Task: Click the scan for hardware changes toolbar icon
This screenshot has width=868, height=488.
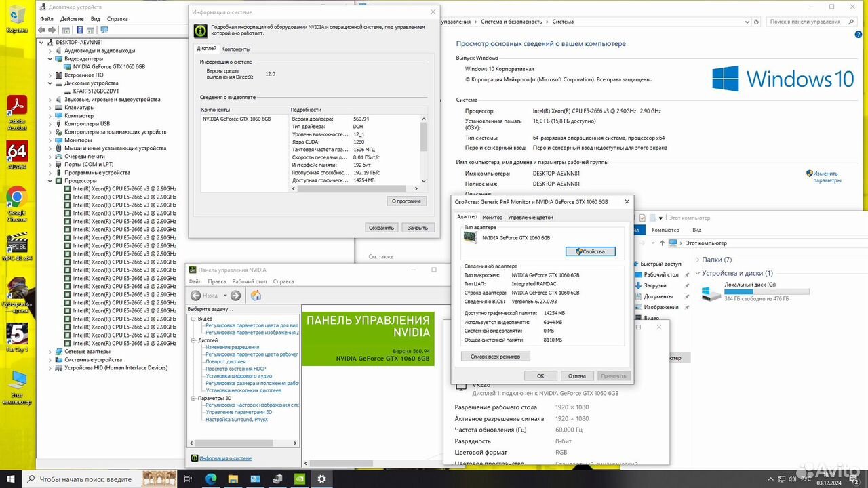Action: point(104,30)
